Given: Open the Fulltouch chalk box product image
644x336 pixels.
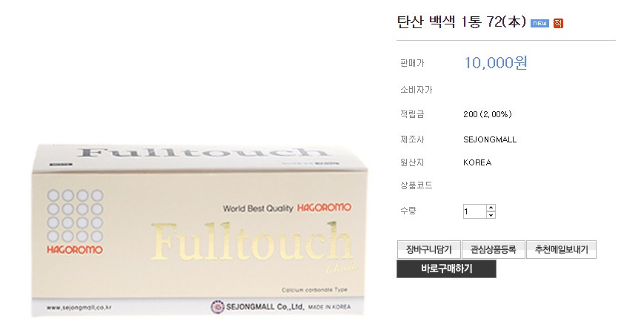Looking at the screenshot, I should 199,231.
